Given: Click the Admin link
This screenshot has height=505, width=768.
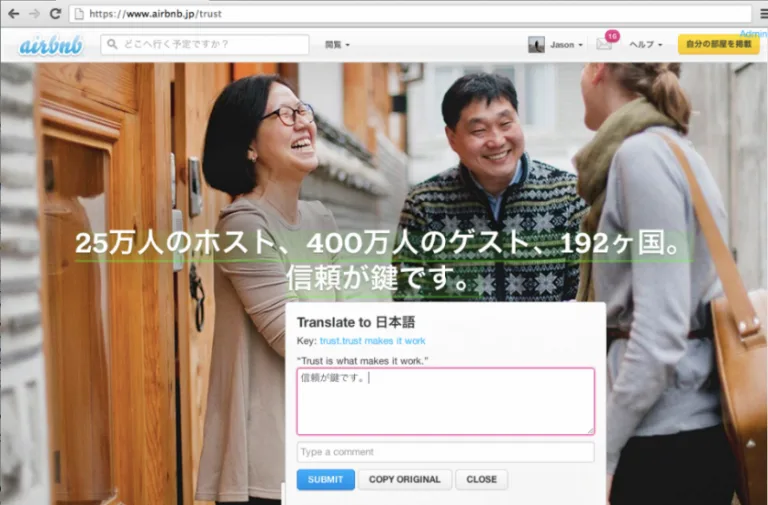Looking at the screenshot, I should (x=753, y=33).
